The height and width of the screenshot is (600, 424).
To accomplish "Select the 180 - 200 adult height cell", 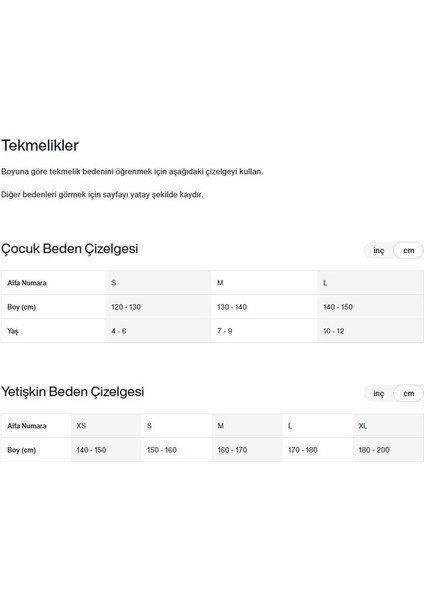I will 388,450.
